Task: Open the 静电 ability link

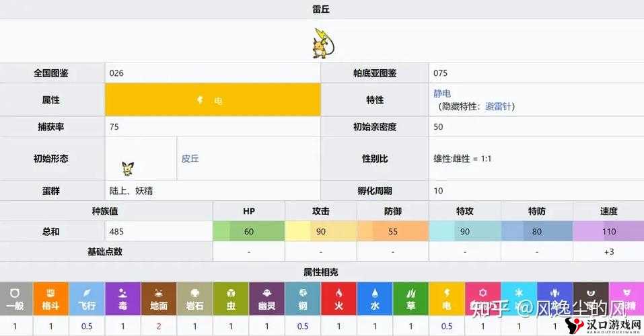Action: click(x=442, y=93)
